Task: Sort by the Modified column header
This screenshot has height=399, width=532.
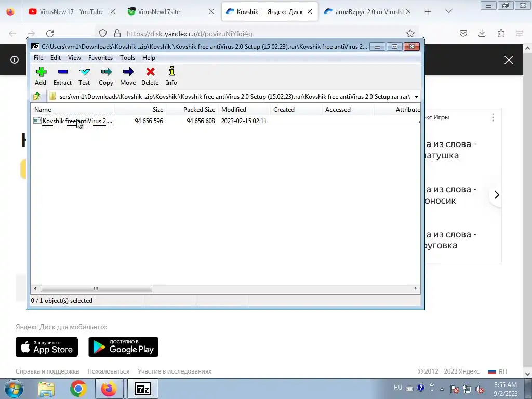Action: pos(244,110)
